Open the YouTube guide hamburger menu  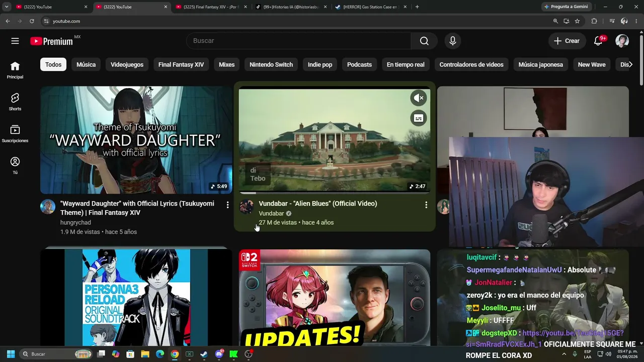15,41
